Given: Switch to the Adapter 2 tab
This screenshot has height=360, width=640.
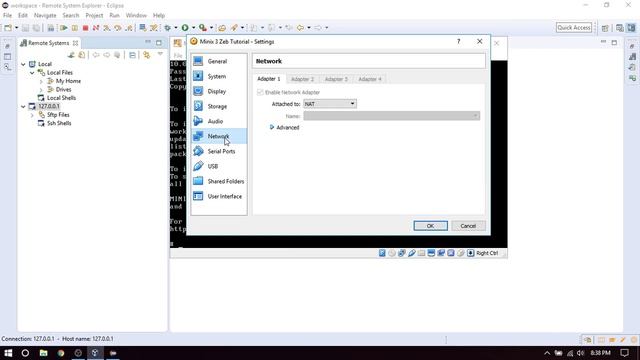Looking at the screenshot, I should tap(302, 79).
